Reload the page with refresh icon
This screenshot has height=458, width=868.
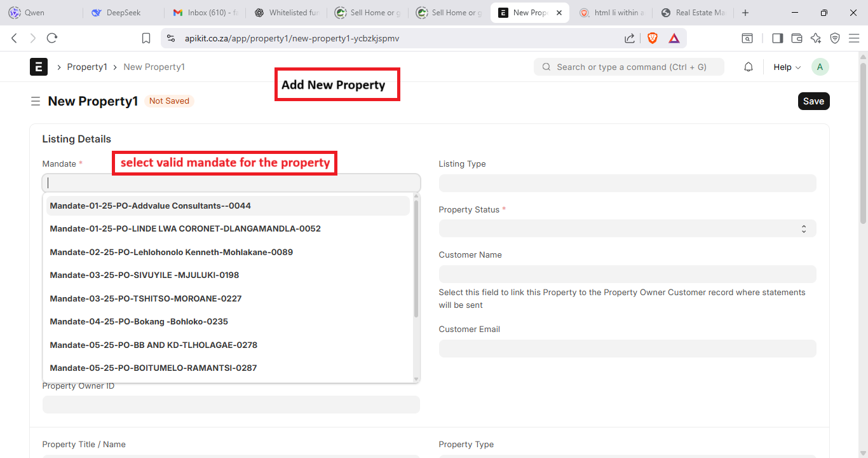coord(52,38)
